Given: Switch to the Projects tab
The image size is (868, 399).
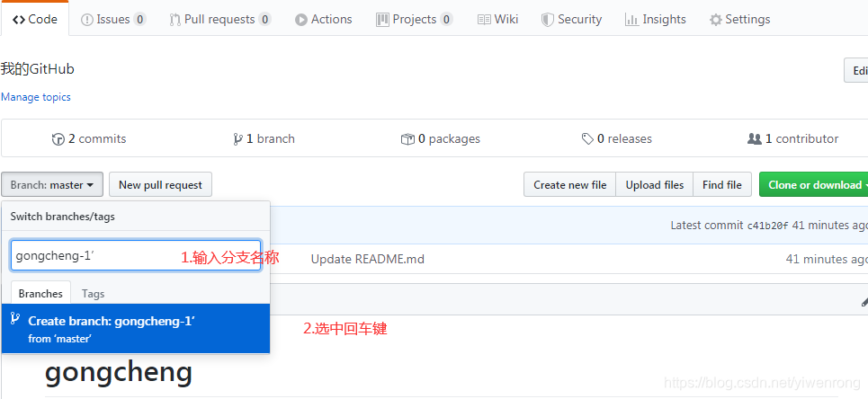Looking at the screenshot, I should (x=414, y=20).
